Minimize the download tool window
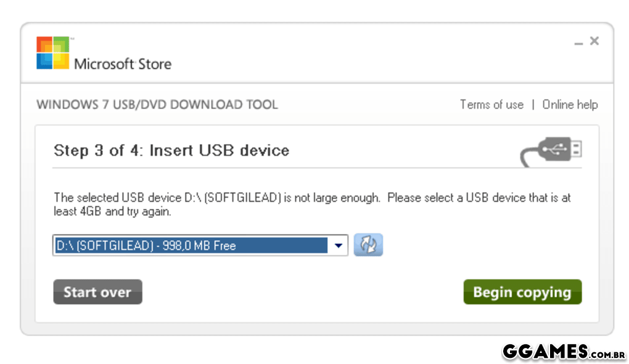Image resolution: width=629 pixels, height=364 pixels. (578, 43)
